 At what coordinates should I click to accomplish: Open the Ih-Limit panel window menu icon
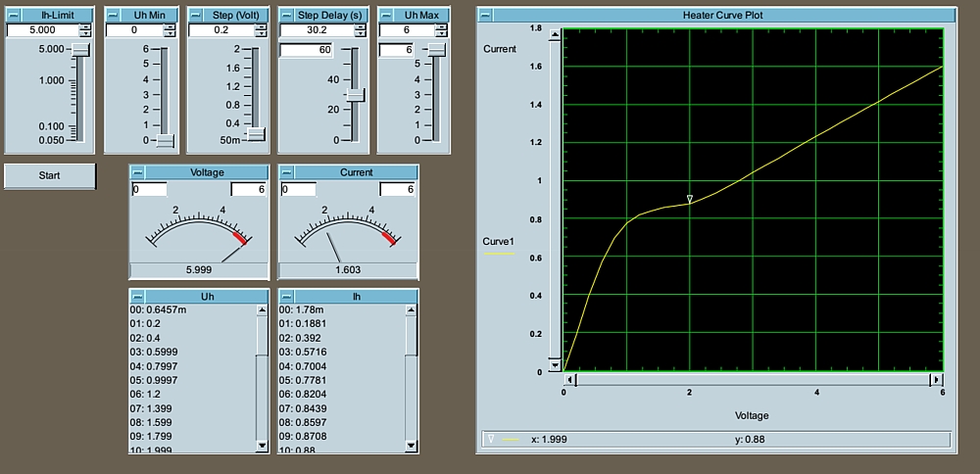(15, 15)
